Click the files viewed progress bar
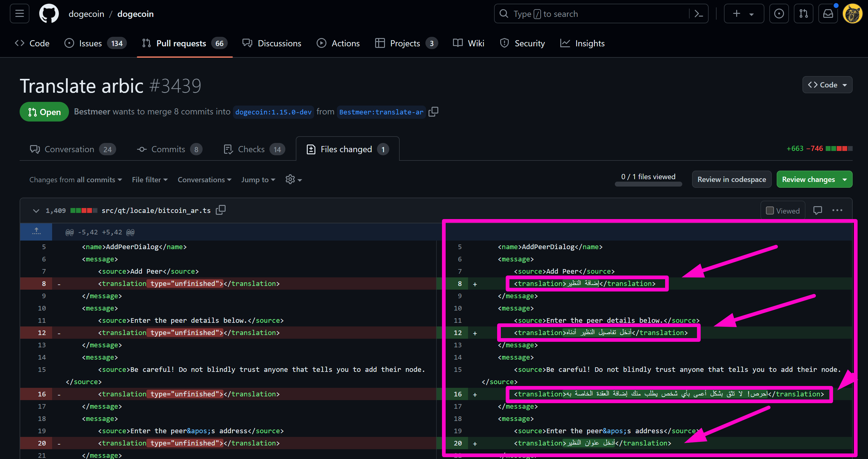 coord(648,184)
